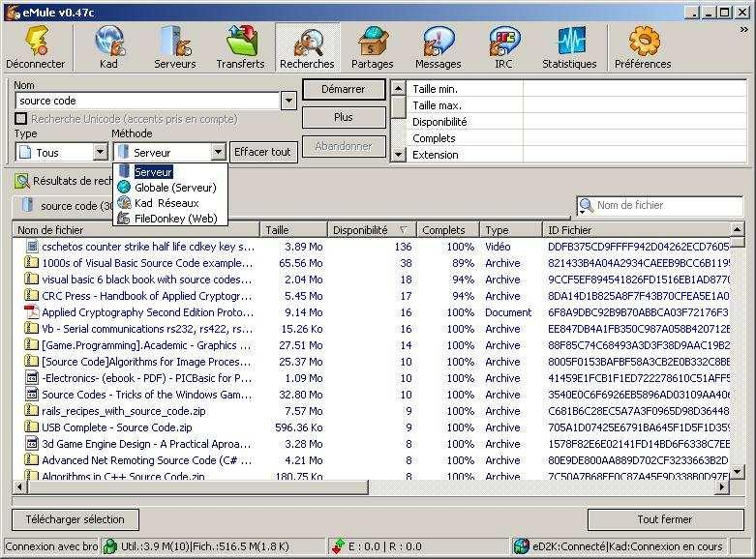
Task: Click the video icon of cschetos counter strike row
Action: click(32, 247)
